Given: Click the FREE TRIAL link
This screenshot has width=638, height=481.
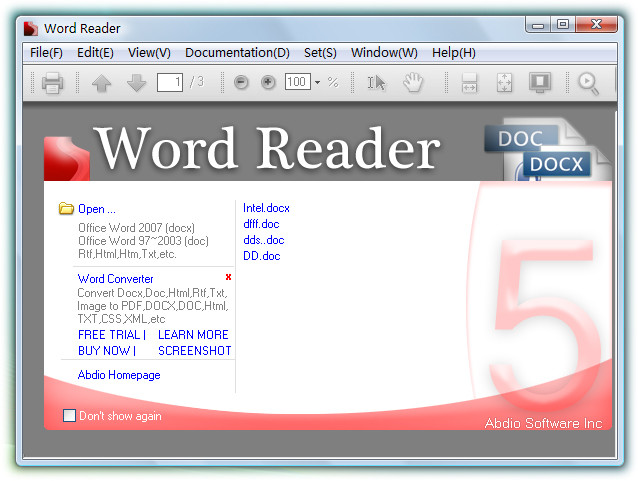Looking at the screenshot, I should click(x=109, y=335).
